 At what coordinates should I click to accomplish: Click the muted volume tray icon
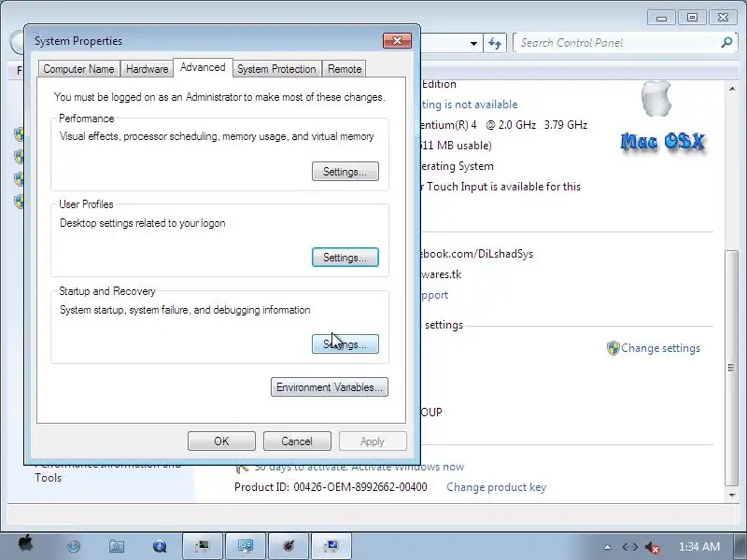[x=652, y=548]
